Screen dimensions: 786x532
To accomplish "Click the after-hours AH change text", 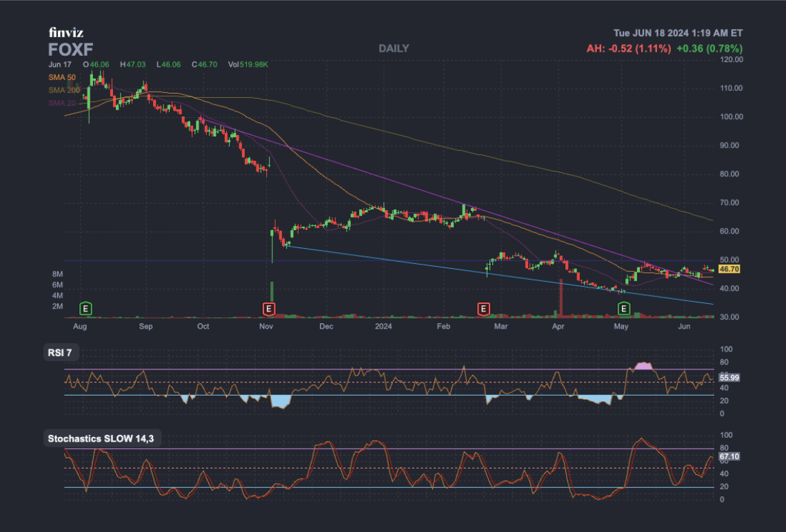I will [x=627, y=48].
